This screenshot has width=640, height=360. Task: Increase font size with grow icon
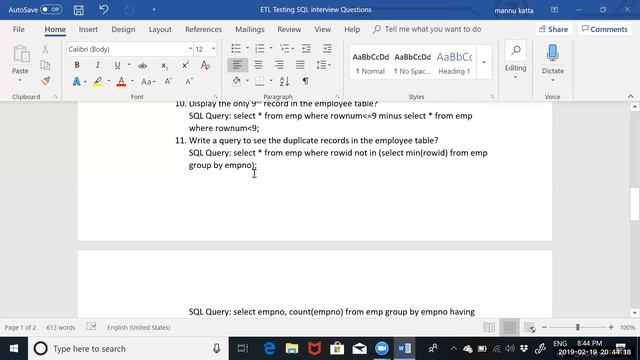pyautogui.click(x=168, y=81)
